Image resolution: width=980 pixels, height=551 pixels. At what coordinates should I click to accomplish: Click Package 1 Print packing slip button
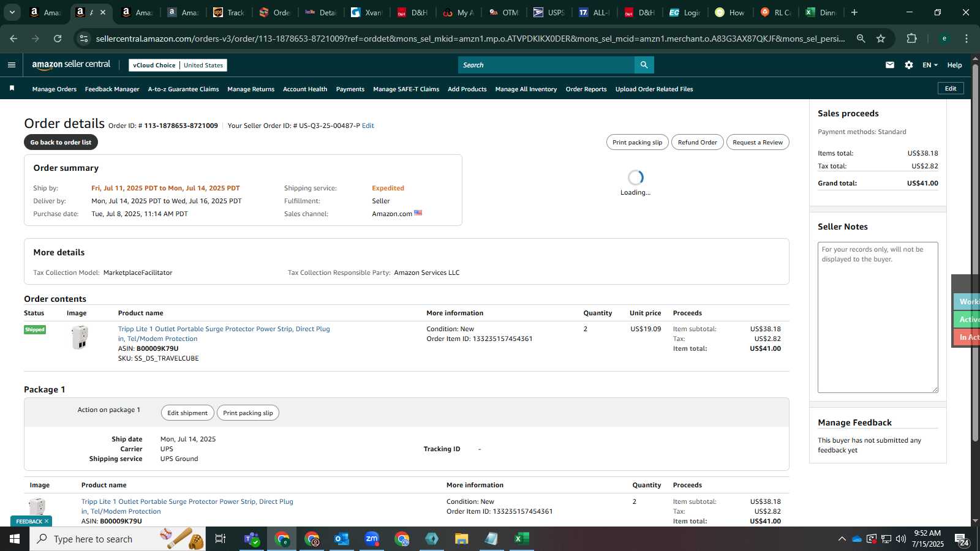click(248, 413)
